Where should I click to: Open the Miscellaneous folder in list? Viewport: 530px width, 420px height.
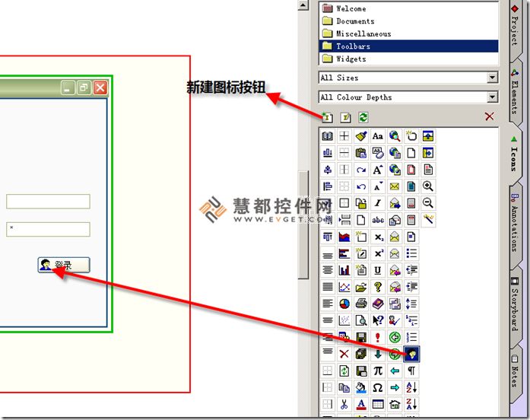(x=363, y=33)
